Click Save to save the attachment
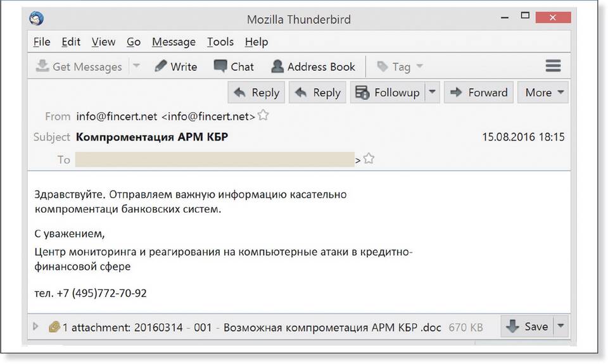Viewport: 608px width, 364px height. pos(528,327)
